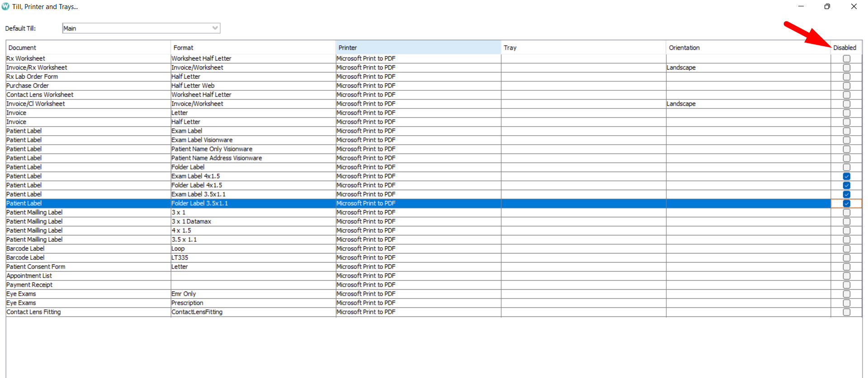Screen dimensions: 868x378
Task: Click the application icon in title bar
Action: point(5,6)
